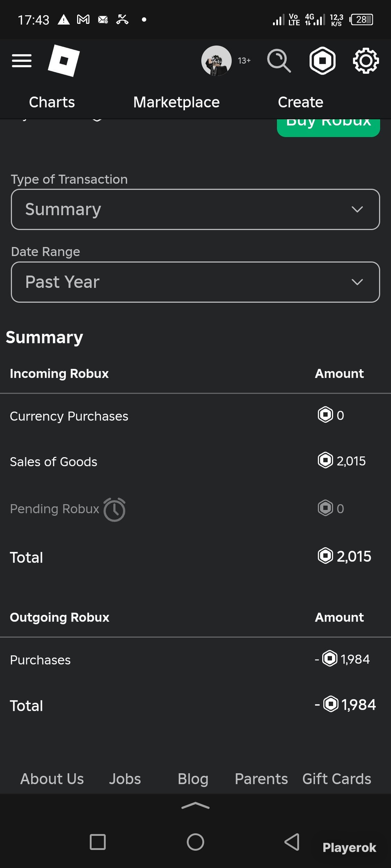The width and height of the screenshot is (391, 868).
Task: Tap the 13+ age label
Action: click(244, 61)
